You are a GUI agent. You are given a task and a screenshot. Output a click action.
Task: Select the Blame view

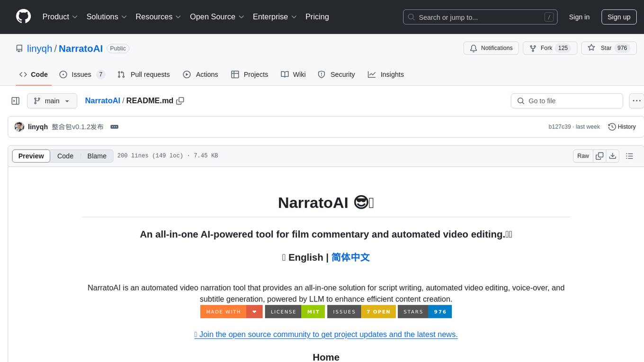click(97, 156)
